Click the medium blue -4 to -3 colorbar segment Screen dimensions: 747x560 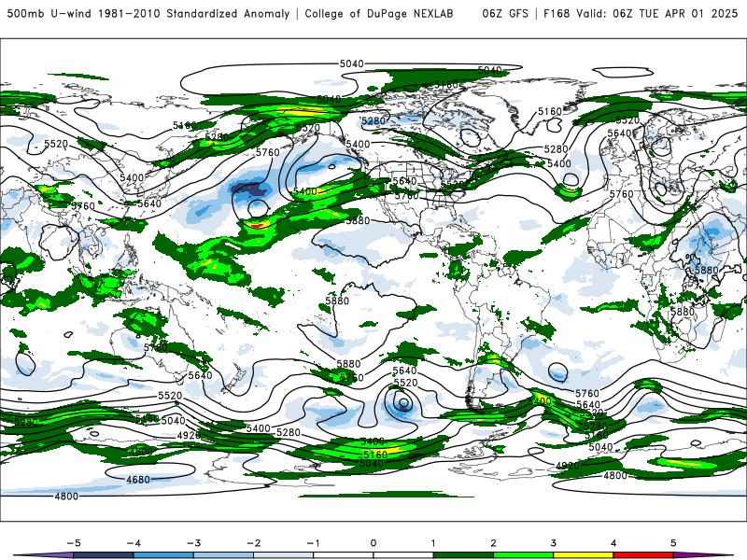163,555
